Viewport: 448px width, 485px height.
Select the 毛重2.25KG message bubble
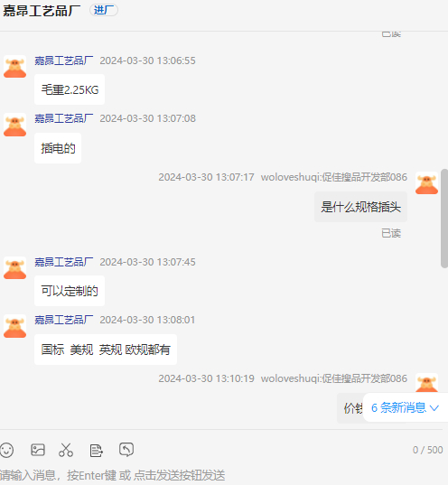(70, 89)
